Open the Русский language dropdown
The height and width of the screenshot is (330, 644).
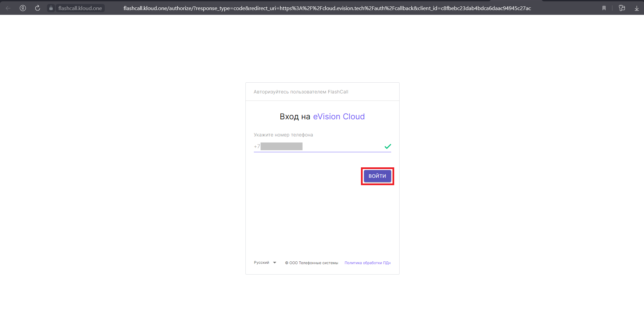[x=265, y=263]
